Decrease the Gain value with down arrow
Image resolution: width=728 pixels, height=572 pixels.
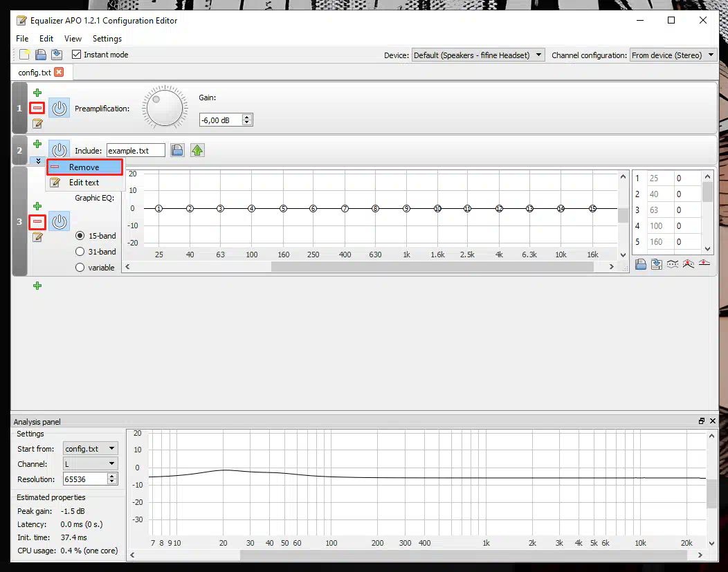tap(247, 122)
